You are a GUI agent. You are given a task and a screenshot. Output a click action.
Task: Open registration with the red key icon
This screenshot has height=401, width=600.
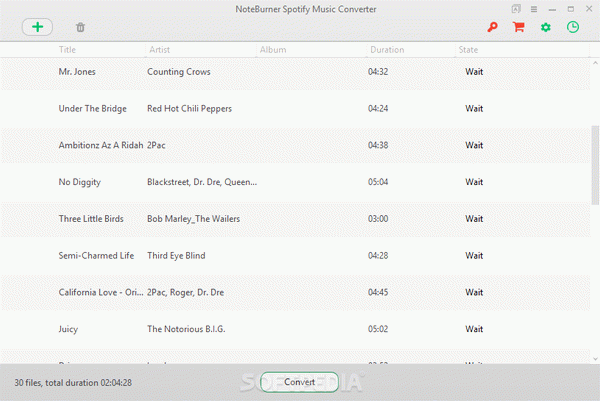[x=492, y=27]
